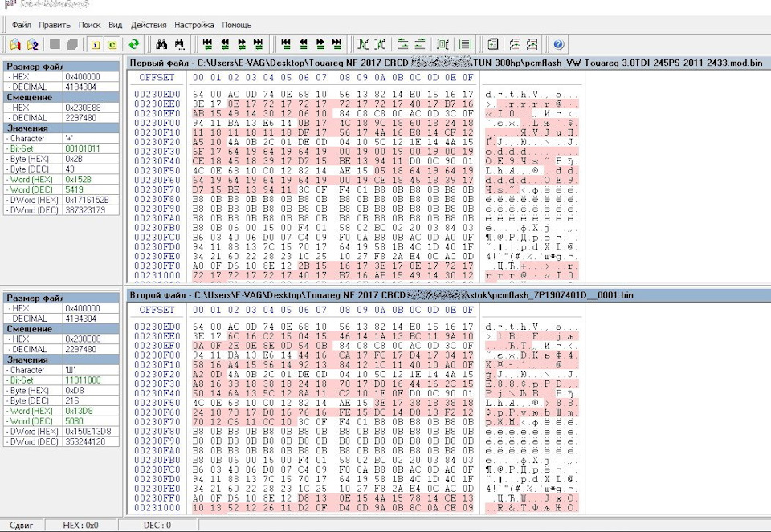
Task: Click bottom panel DWord (DEC) value 353244120
Action: (91, 441)
